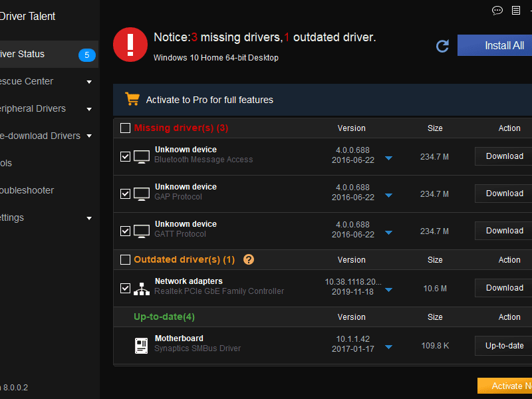This screenshot has height=399, width=532.
Task: Open version dropdown for GAP Protocol driver
Action: [389, 196]
